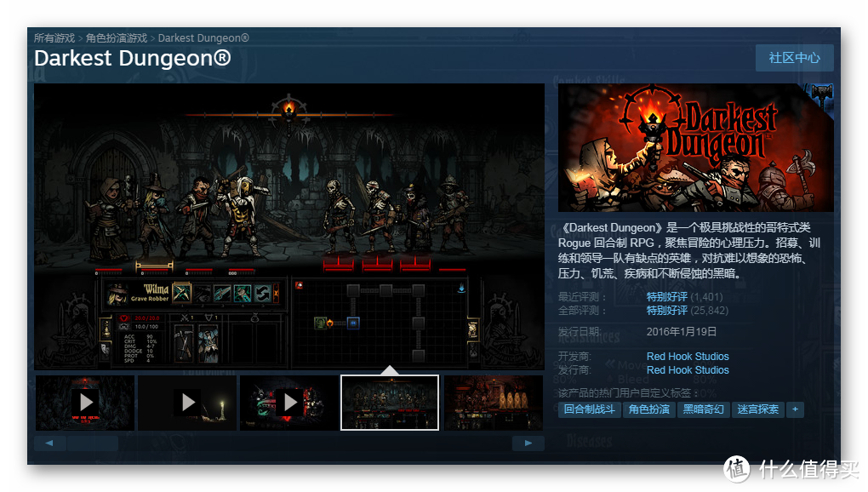This screenshot has width=868, height=492.
Task: Play the video thumbnail with the toothy monster
Action: tap(289, 403)
